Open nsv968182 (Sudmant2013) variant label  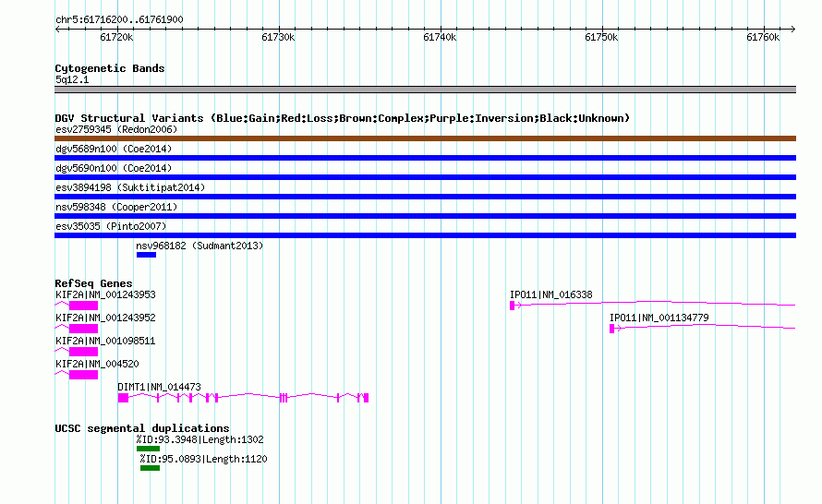[199, 246]
